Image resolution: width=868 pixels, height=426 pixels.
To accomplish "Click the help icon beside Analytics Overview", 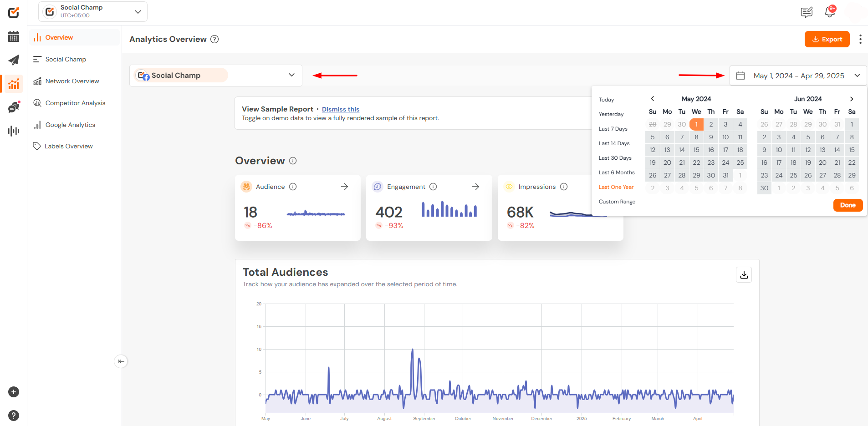I will 214,39.
